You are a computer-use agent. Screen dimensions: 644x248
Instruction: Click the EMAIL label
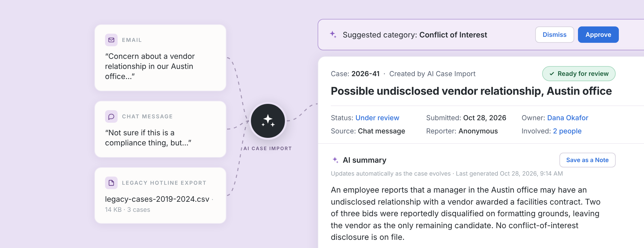pos(132,40)
